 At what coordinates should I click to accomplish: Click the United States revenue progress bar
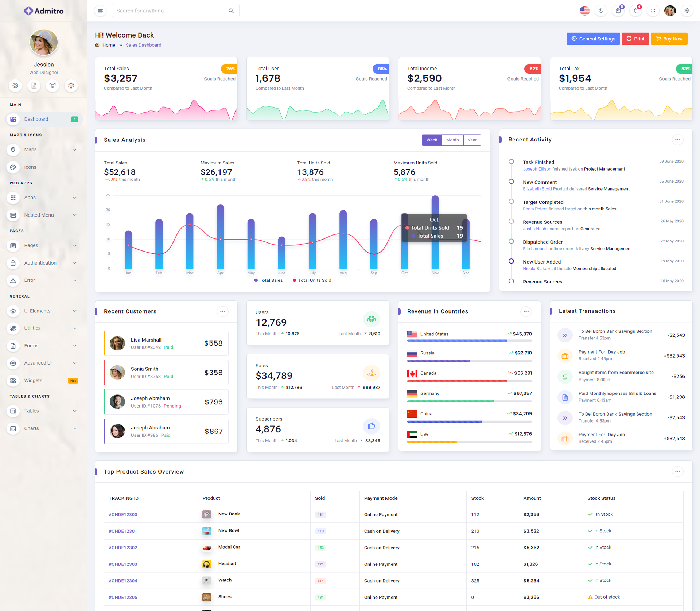click(469, 340)
